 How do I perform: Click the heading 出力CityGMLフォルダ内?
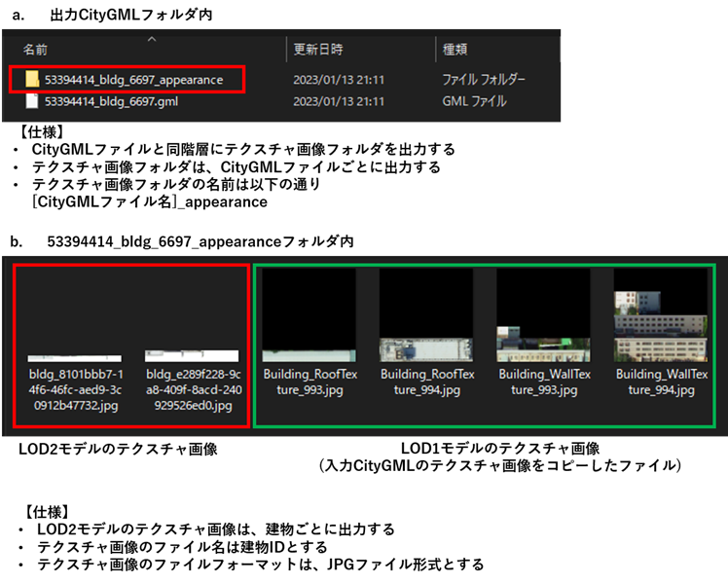pyautogui.click(x=131, y=15)
